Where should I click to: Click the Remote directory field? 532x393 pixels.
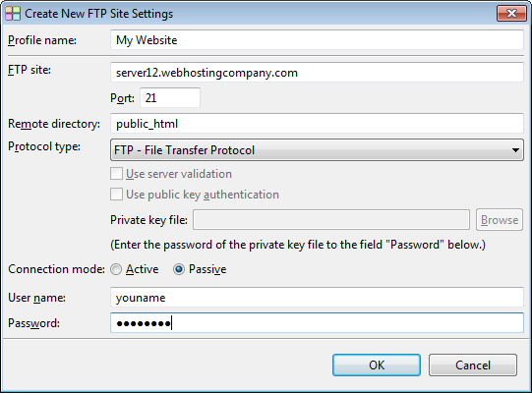(317, 124)
